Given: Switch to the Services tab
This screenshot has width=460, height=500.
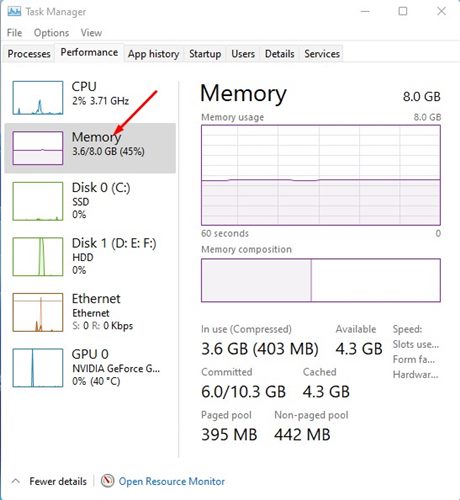Looking at the screenshot, I should [x=322, y=54].
